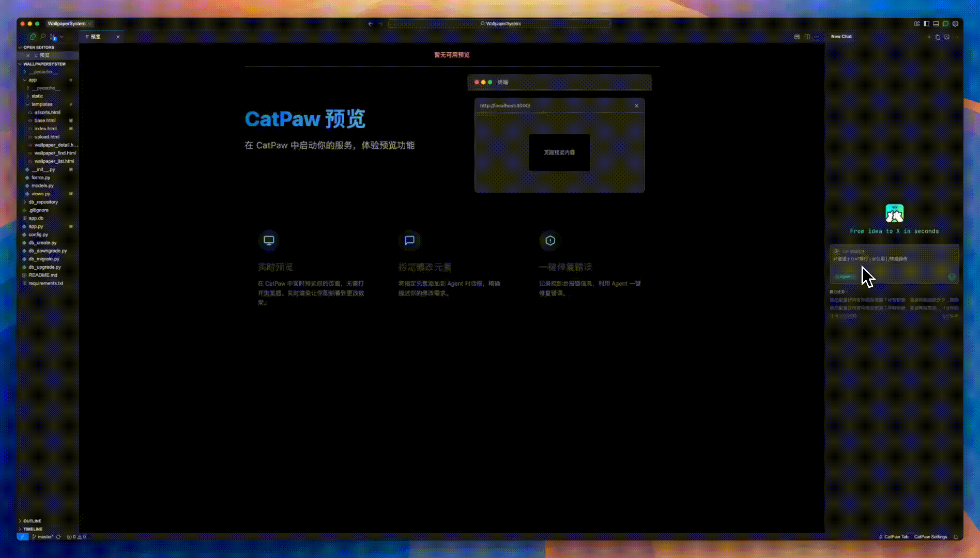Switch to the New Chat tab
980x558 pixels.
click(x=841, y=37)
